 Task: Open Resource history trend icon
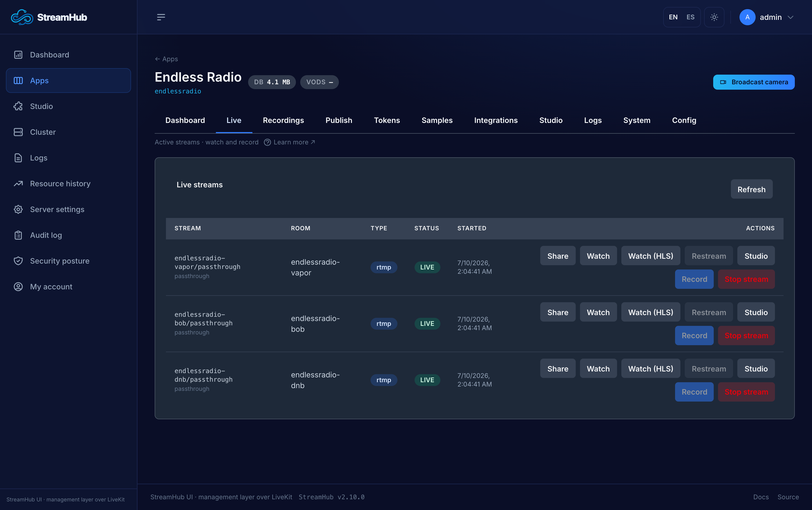(18, 184)
